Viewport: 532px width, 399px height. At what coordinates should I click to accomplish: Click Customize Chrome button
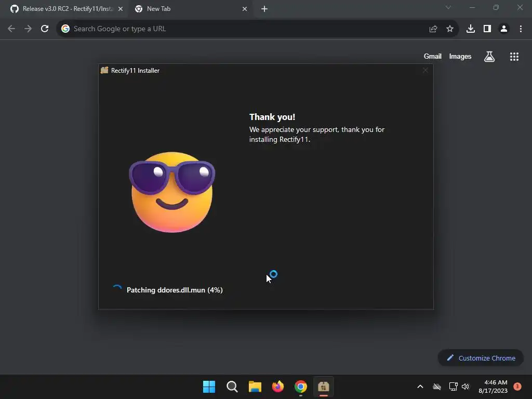click(x=481, y=358)
